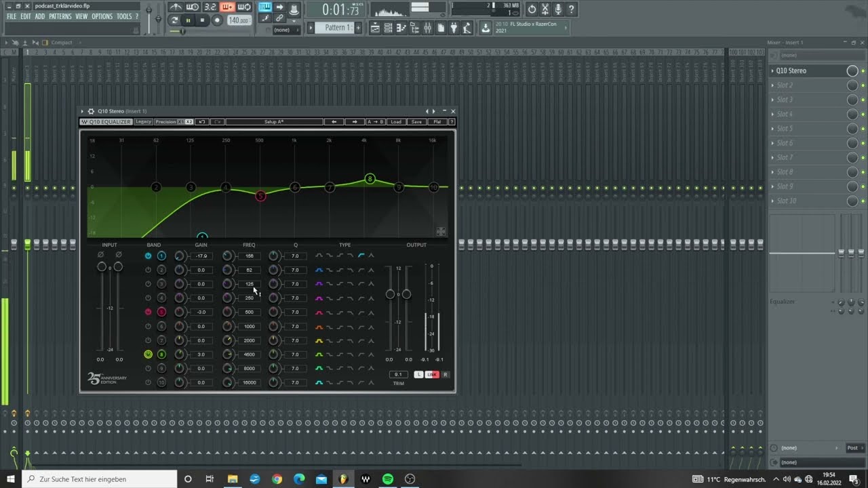Click the Q10 Load button

(x=396, y=122)
